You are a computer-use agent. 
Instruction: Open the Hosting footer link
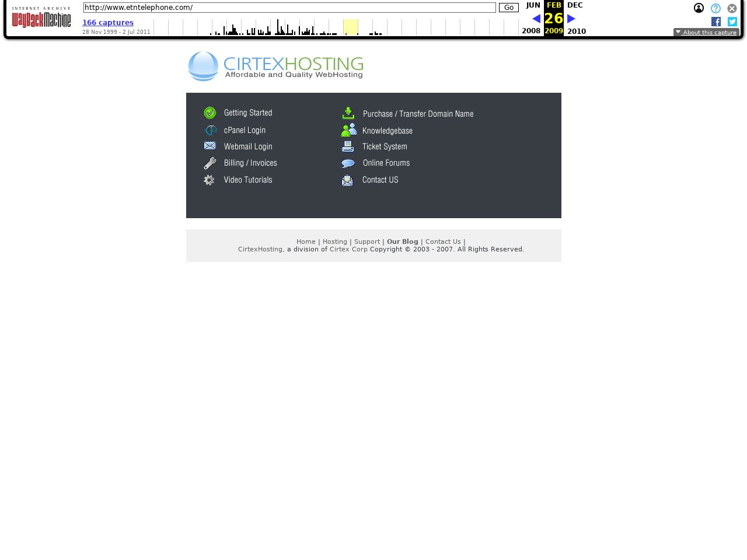[x=334, y=242]
